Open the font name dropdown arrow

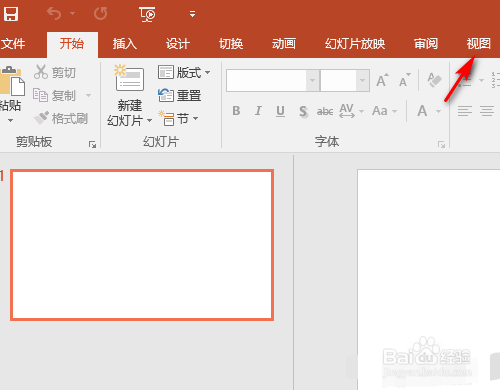point(312,80)
